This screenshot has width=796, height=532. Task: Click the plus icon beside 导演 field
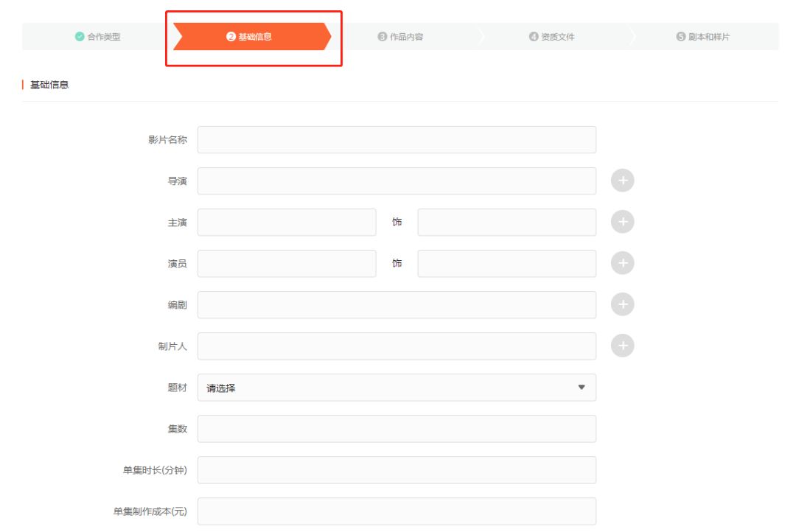pyautogui.click(x=622, y=181)
